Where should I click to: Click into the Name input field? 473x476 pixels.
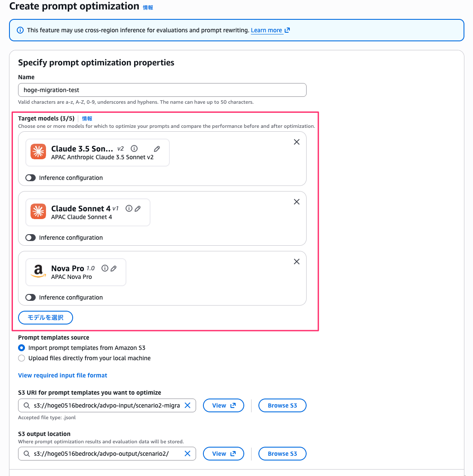coord(162,90)
